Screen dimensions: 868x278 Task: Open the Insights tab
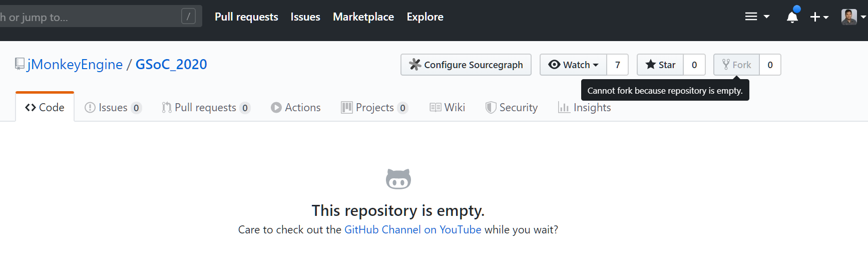[x=585, y=108]
